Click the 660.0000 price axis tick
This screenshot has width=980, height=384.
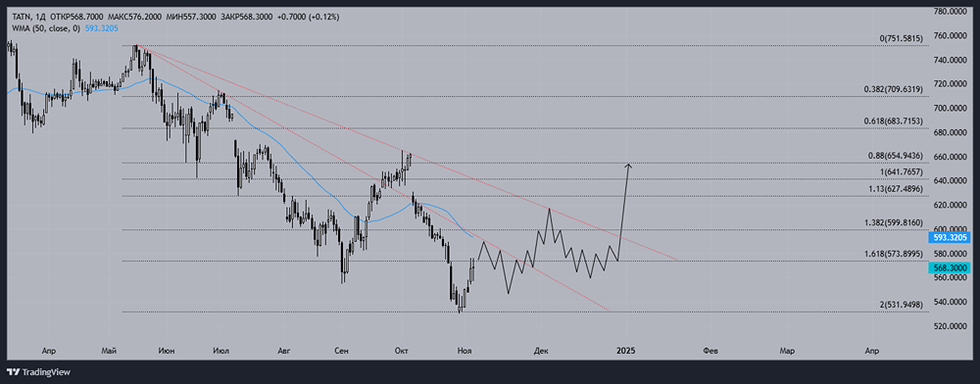951,157
